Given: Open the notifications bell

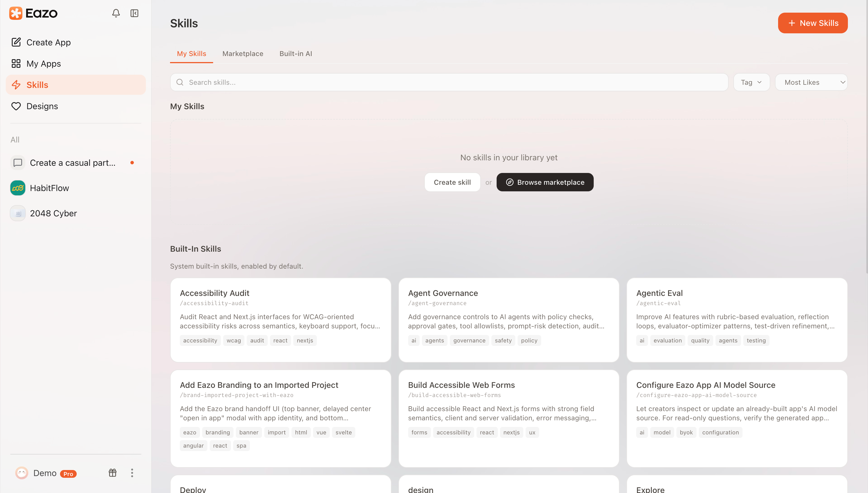Looking at the screenshot, I should [116, 13].
